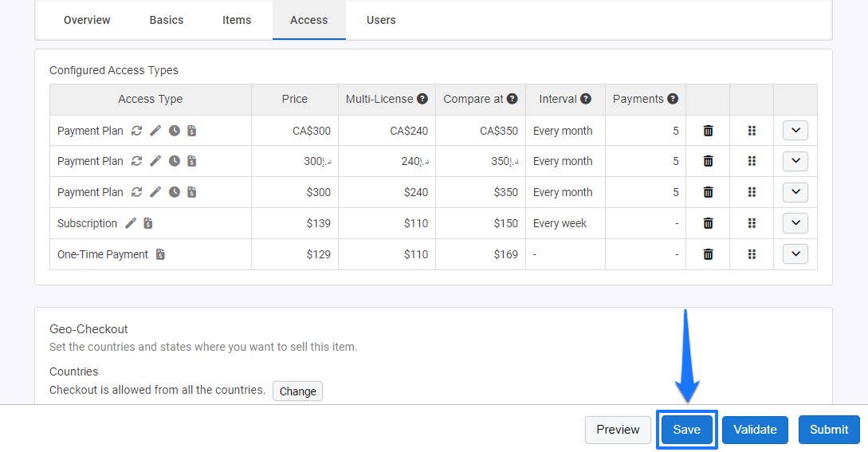
Task: Click the Validate button
Action: tap(755, 430)
